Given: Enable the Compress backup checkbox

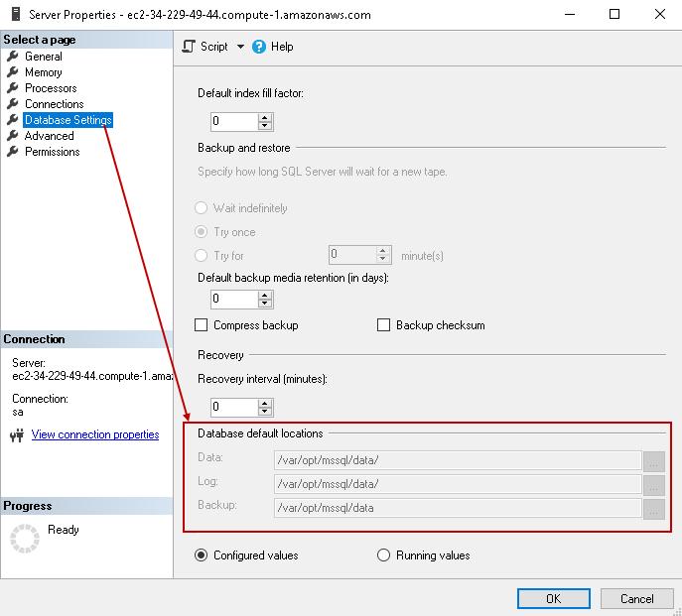Looking at the screenshot, I should pos(202,325).
